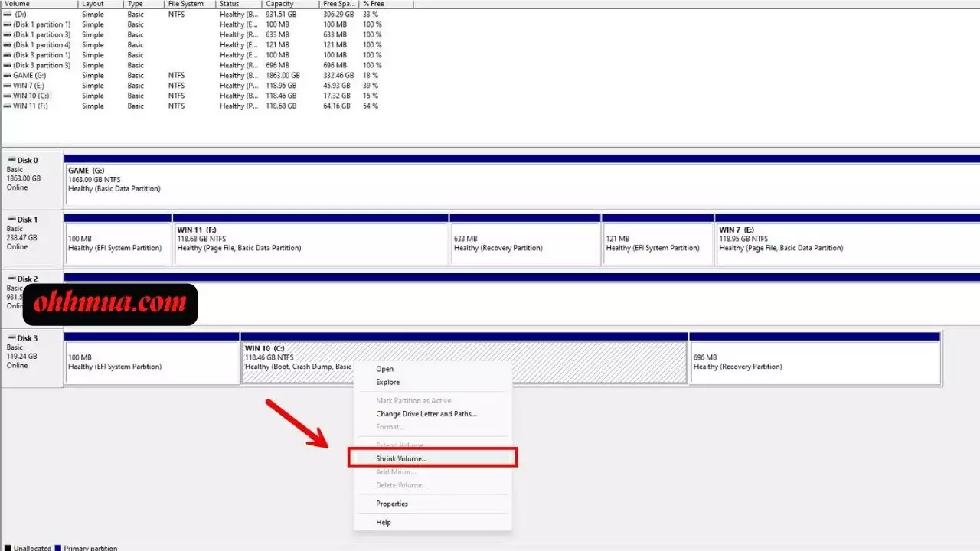Select the (Disk 1 partition 1) row

click(x=207, y=24)
